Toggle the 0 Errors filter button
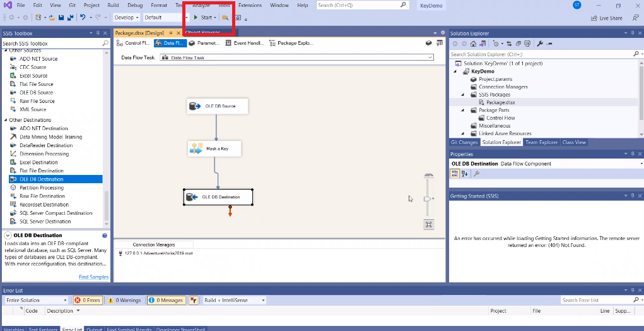The width and height of the screenshot is (644, 331). coord(88,300)
